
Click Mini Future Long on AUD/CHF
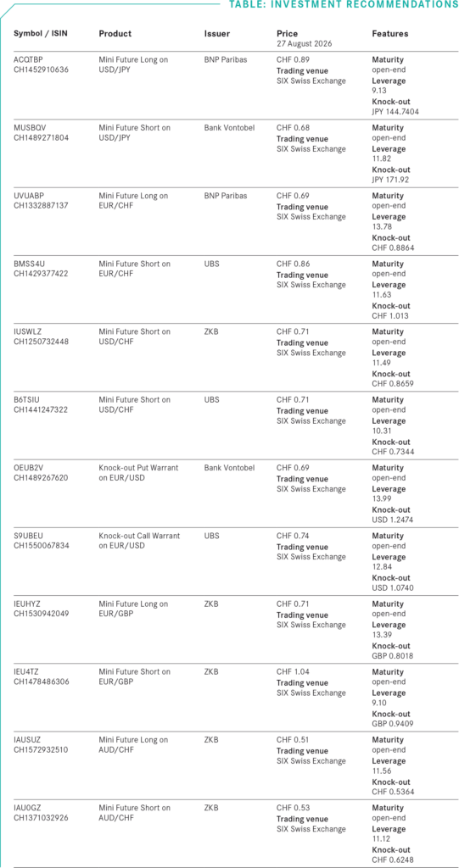[133, 744]
